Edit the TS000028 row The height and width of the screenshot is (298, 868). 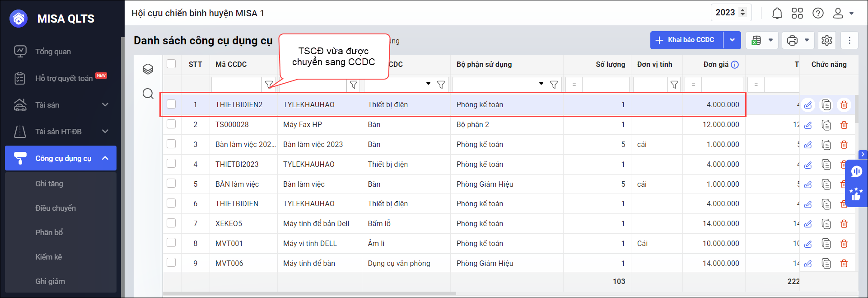tap(808, 125)
